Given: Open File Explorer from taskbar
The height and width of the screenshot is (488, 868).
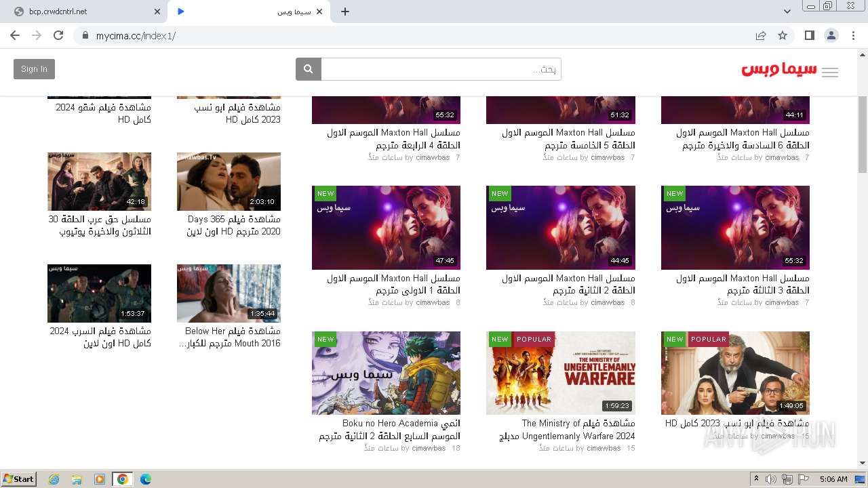Looking at the screenshot, I should pos(77,479).
